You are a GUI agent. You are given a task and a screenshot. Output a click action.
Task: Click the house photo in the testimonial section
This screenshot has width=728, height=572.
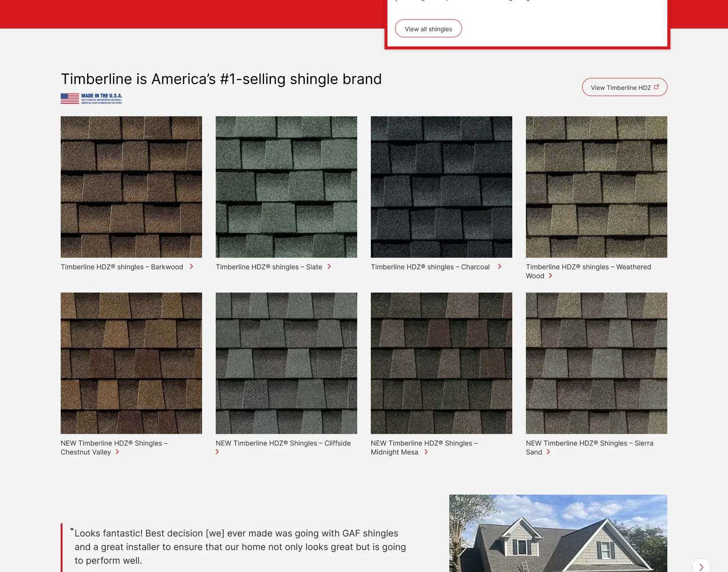point(558,533)
